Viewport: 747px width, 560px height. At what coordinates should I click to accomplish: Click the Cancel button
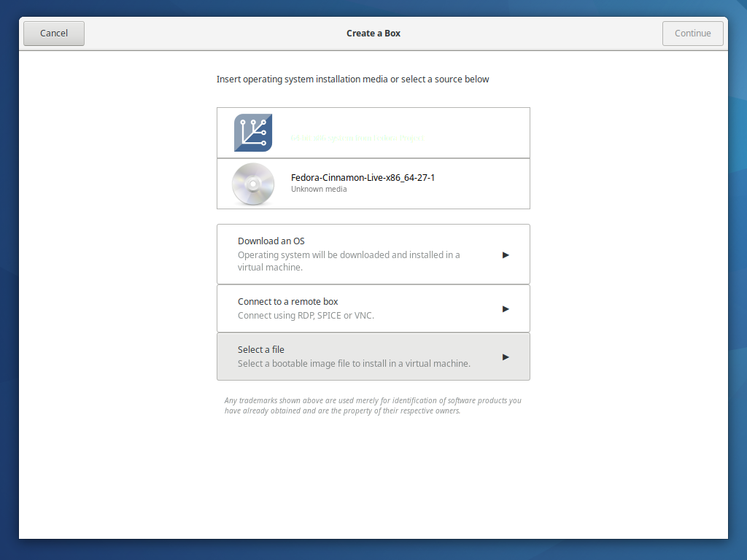click(x=54, y=34)
